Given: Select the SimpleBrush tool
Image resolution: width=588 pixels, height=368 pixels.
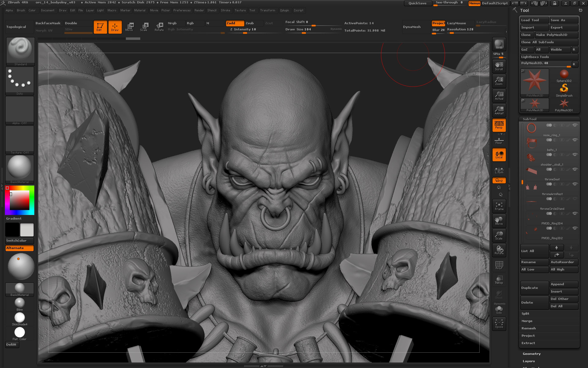Looking at the screenshot, I should (x=564, y=90).
